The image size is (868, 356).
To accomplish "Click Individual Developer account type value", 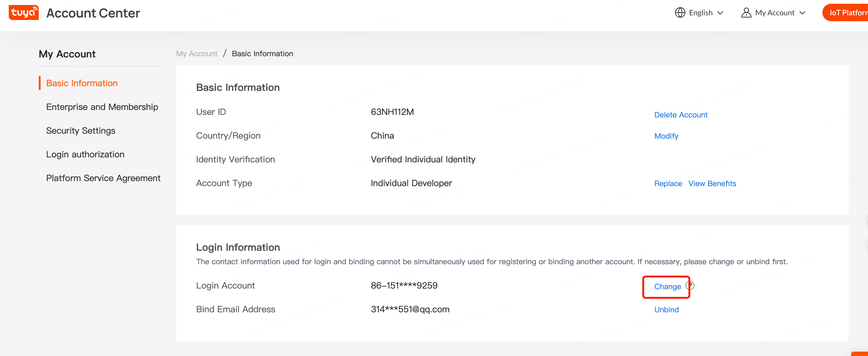I will click(x=411, y=183).
